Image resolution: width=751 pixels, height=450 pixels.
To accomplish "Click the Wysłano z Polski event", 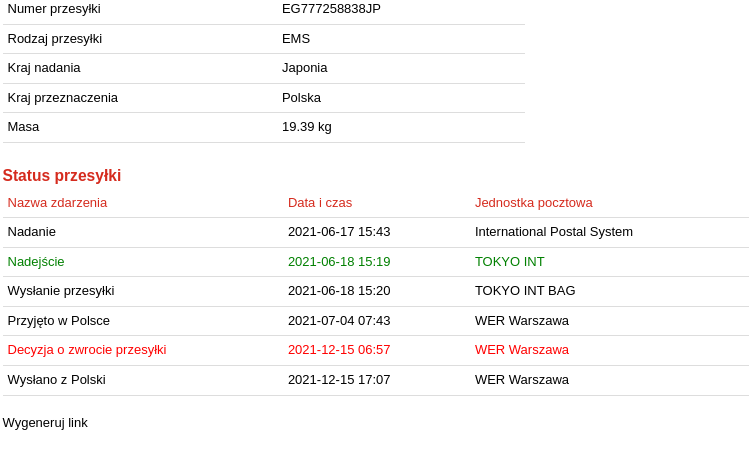I will [56, 380].
